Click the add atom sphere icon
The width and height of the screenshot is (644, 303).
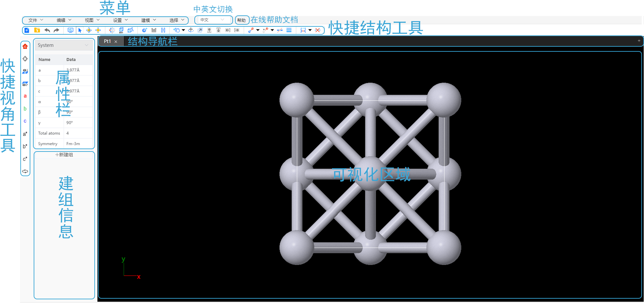144,30
